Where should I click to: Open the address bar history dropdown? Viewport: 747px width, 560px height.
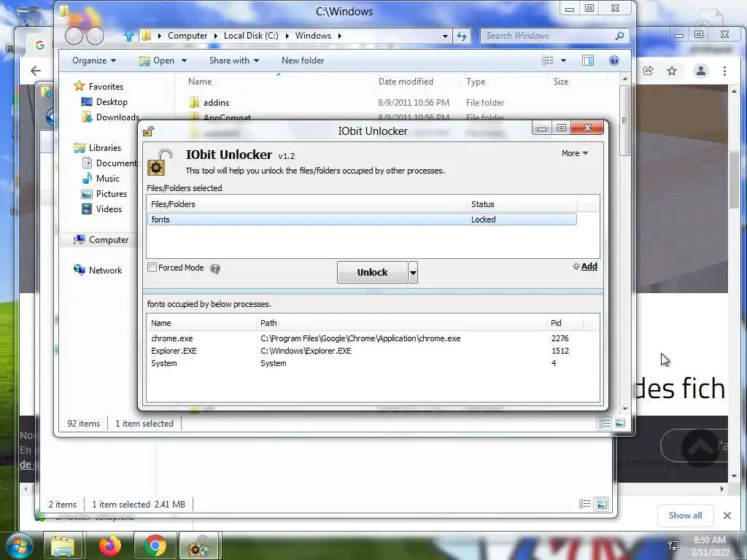pyautogui.click(x=445, y=36)
